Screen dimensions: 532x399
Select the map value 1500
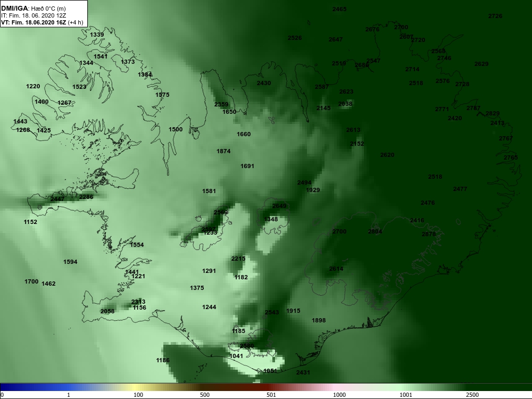point(176,129)
